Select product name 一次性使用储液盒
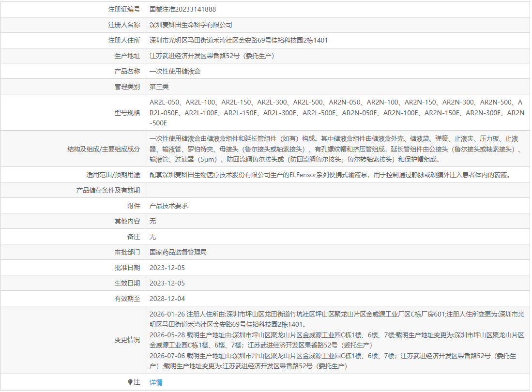 (x=175, y=71)
